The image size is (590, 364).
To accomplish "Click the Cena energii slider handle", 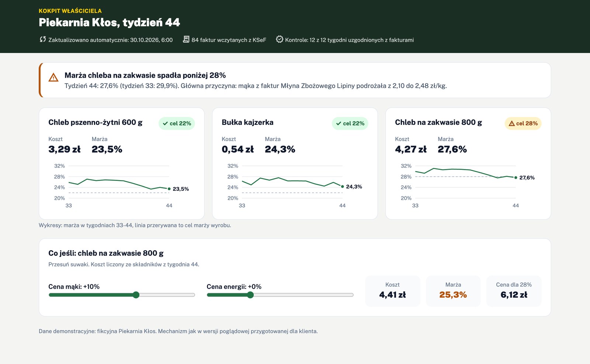I will 250,295.
